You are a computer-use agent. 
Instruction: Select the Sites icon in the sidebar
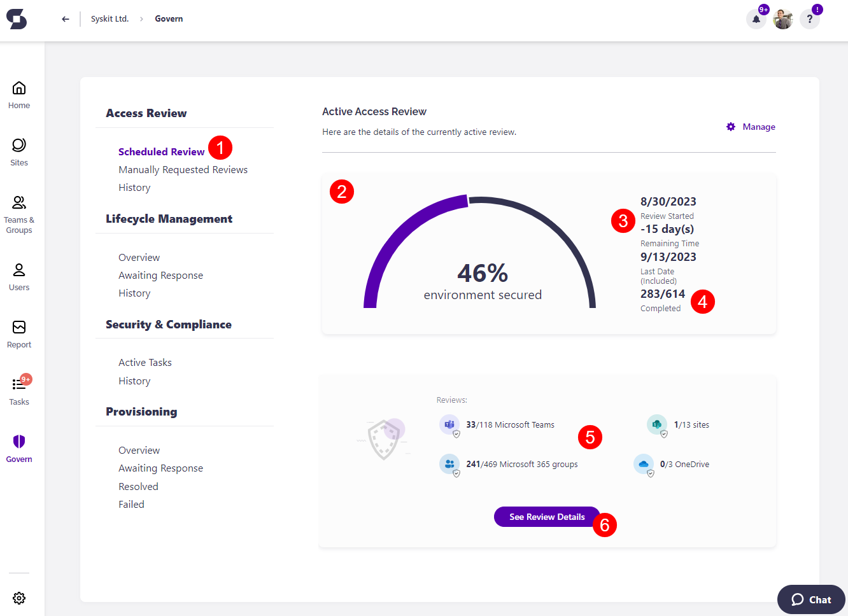pos(18,151)
